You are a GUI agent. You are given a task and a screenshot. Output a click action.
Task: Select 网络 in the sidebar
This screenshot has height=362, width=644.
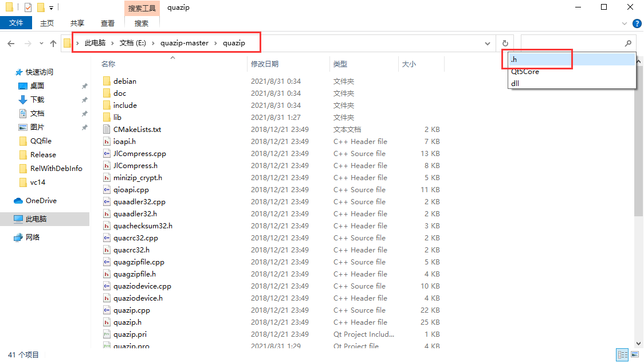[33, 237]
